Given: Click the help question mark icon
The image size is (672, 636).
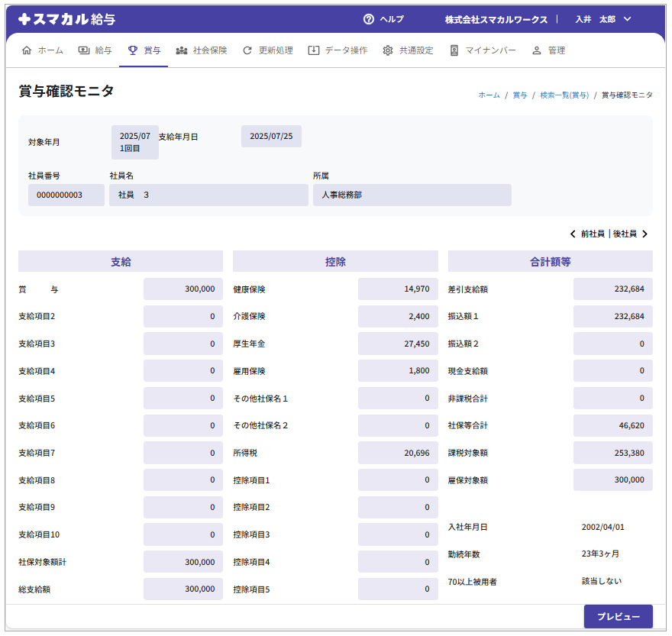Looking at the screenshot, I should click(x=369, y=19).
